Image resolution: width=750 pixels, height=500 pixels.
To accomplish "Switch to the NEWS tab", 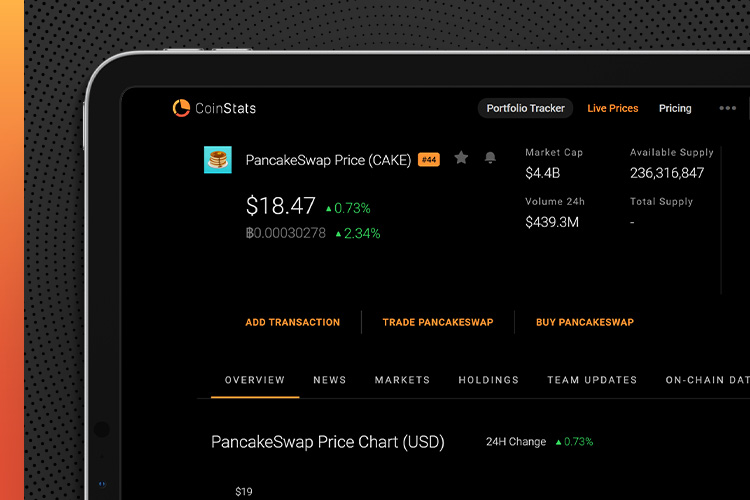I will point(330,380).
